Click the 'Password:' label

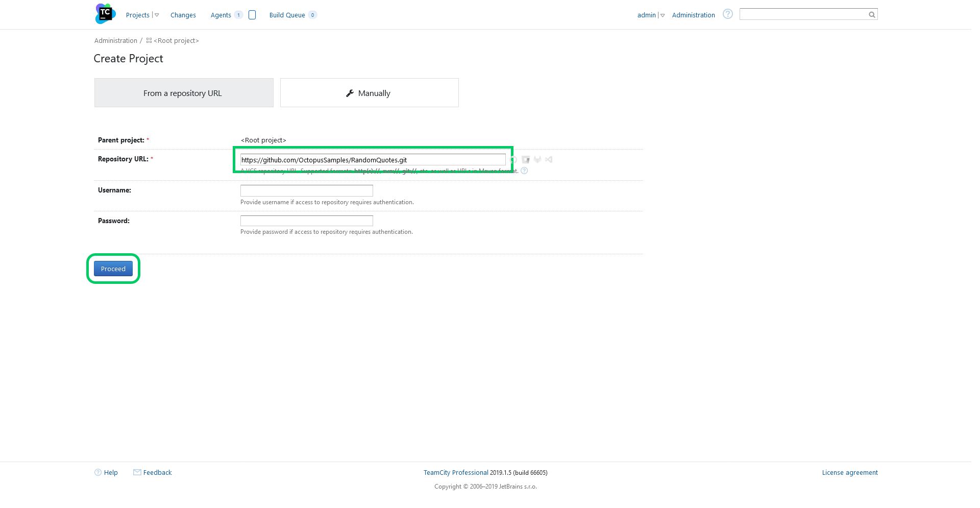click(x=114, y=221)
